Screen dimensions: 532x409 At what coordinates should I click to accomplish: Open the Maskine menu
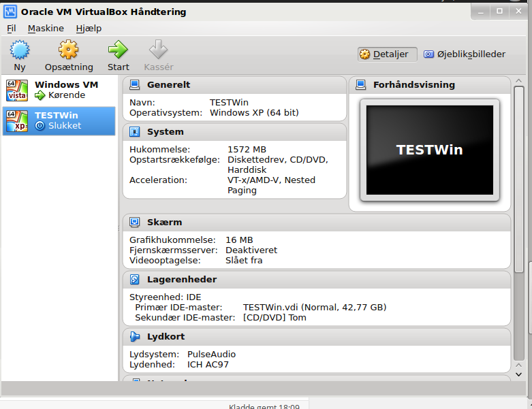click(46, 29)
